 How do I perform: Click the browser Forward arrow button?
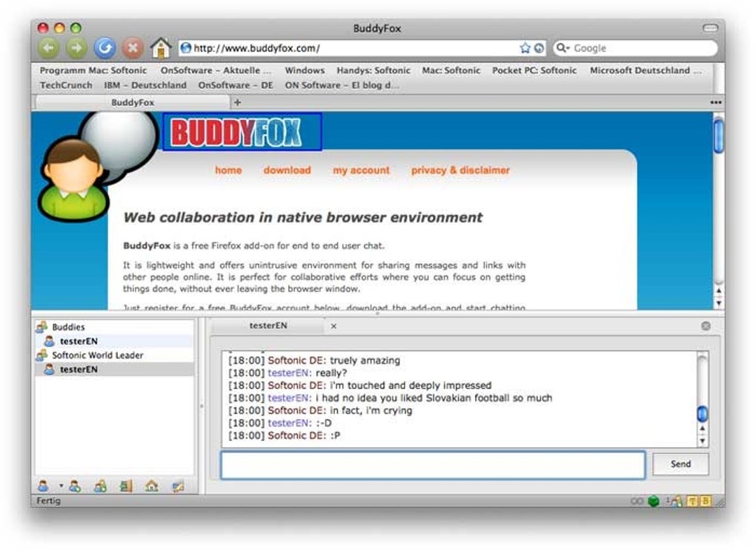[x=76, y=47]
